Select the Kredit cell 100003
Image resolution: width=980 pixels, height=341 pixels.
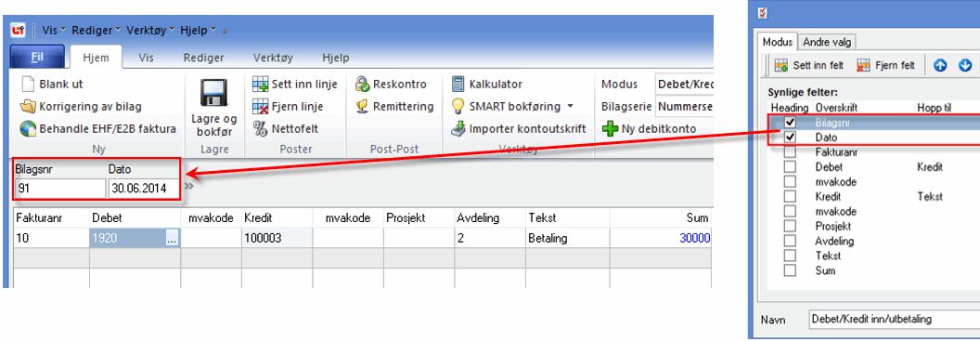[277, 238]
